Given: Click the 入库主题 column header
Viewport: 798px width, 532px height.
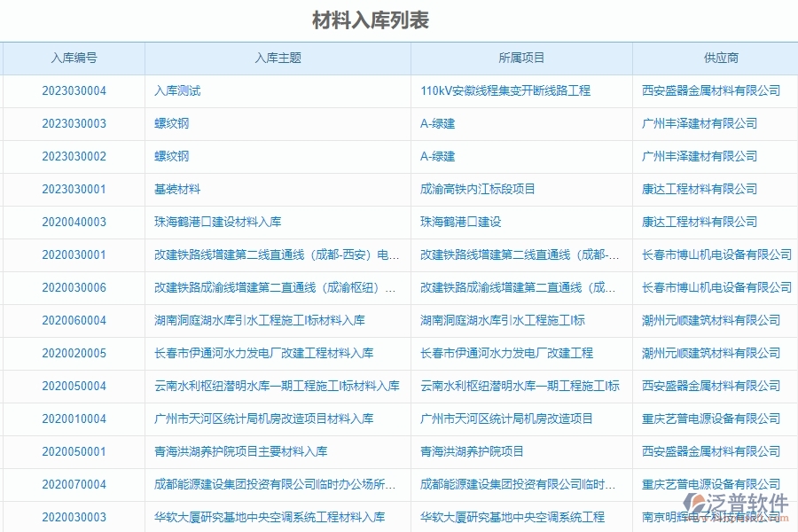Looking at the screenshot, I should coord(278,58).
